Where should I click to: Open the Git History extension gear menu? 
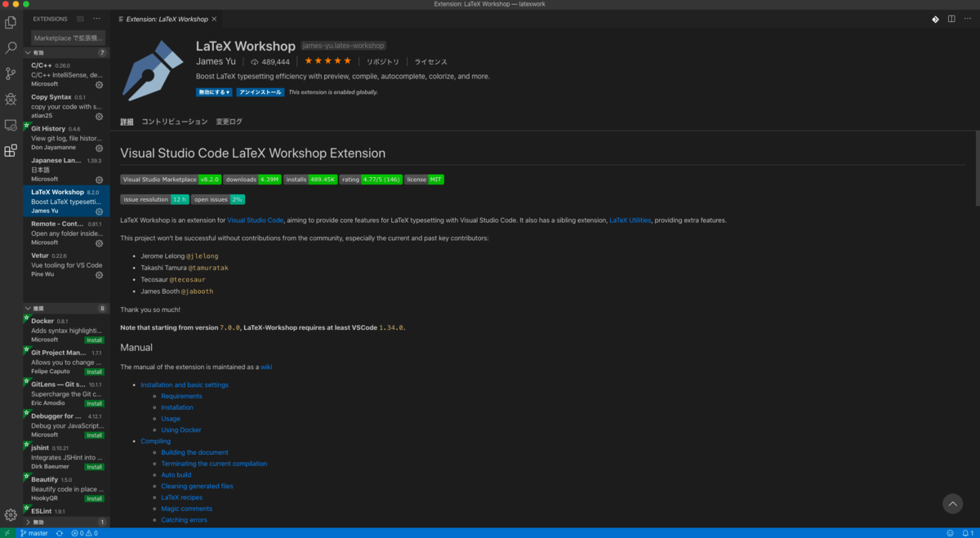pyautogui.click(x=100, y=149)
